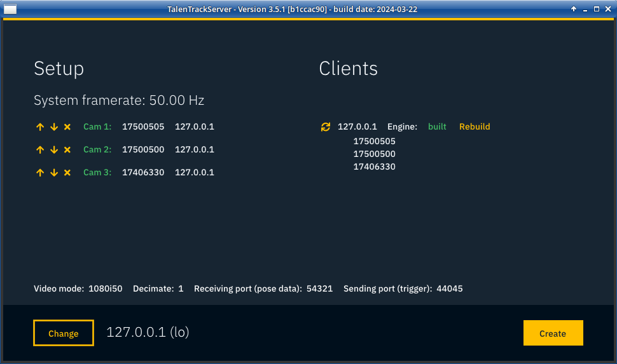617x364 pixels.
Task: Remove Cam 2 with X icon
Action: click(67, 150)
